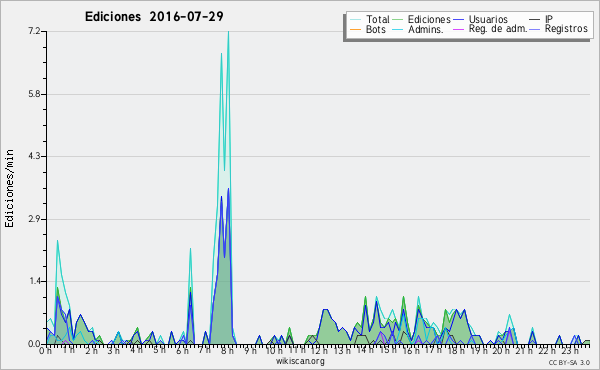Click the Total cyan legend line swatch
The width and height of the screenshot is (600, 370).
coord(355,20)
